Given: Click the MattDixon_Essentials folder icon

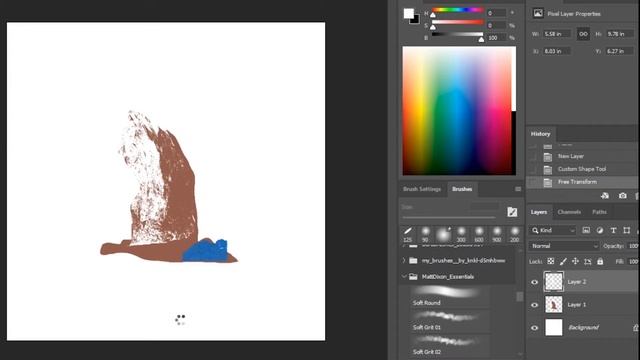Looking at the screenshot, I should coord(413,276).
